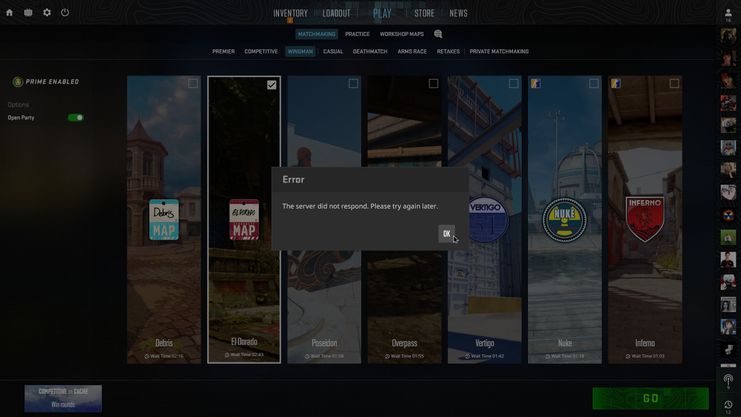
Task: Click the search icon beside Workshop Maps
Action: click(x=438, y=34)
